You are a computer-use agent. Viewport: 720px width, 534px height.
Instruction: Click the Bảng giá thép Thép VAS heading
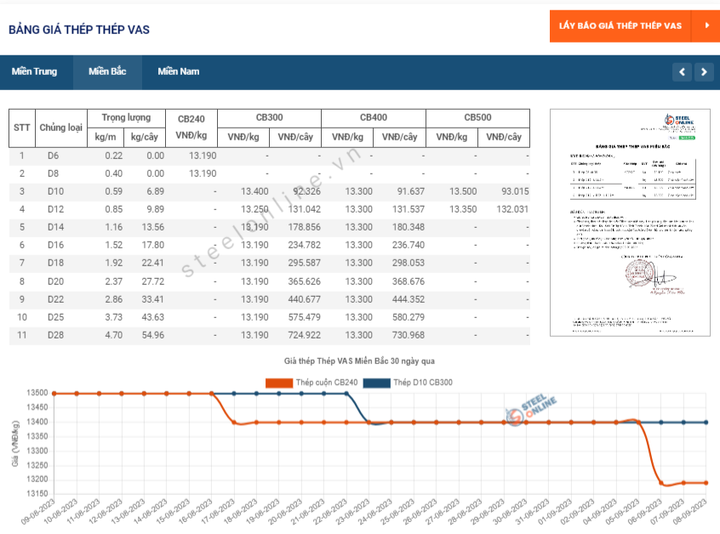[x=79, y=30]
